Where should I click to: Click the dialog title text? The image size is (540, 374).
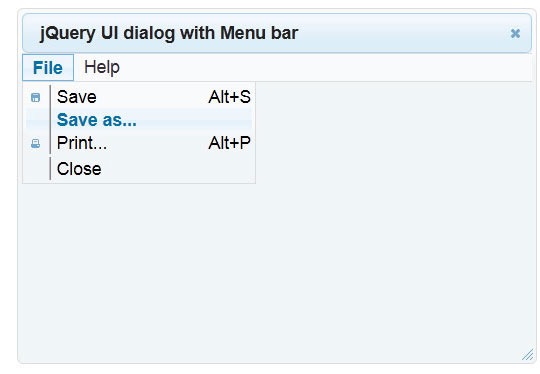point(169,33)
